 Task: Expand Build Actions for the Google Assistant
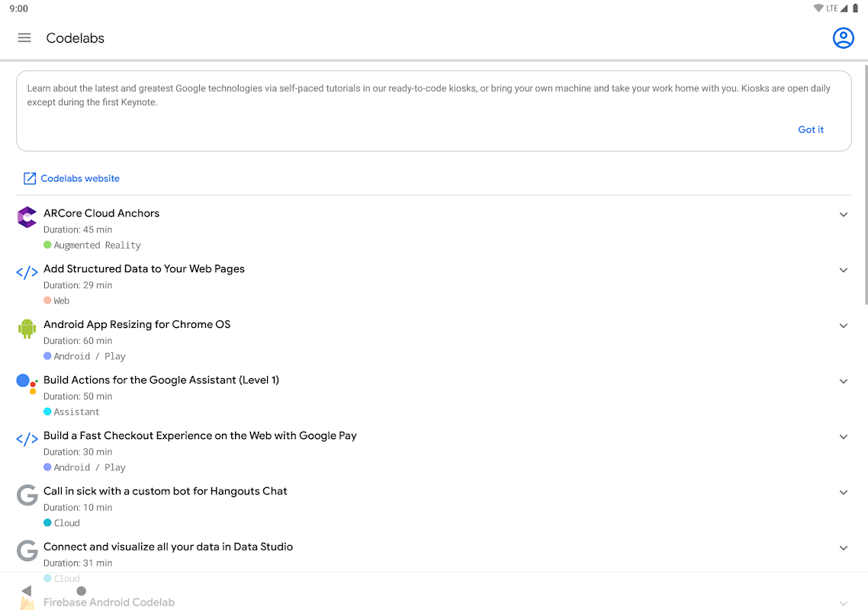tap(843, 381)
